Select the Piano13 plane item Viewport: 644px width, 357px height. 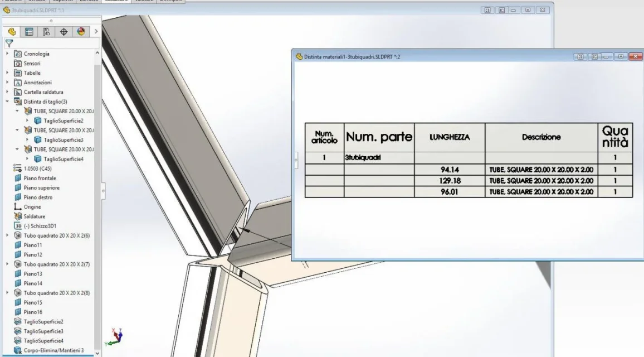[x=33, y=274]
